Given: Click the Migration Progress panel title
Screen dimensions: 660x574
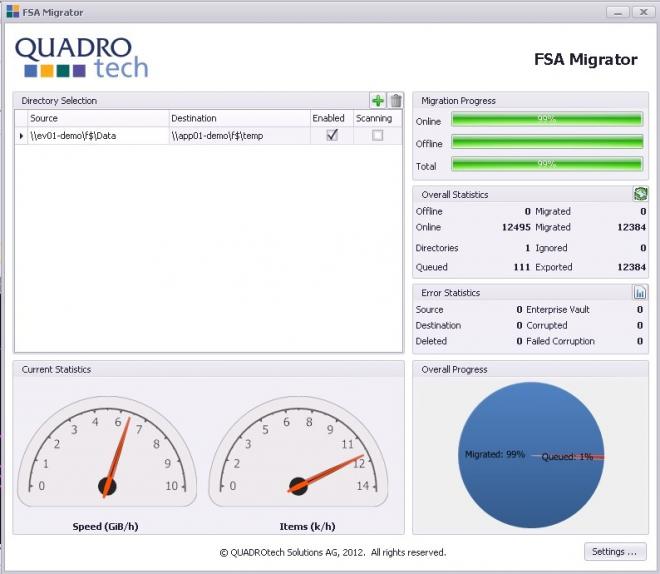Looking at the screenshot, I should coord(458,101).
